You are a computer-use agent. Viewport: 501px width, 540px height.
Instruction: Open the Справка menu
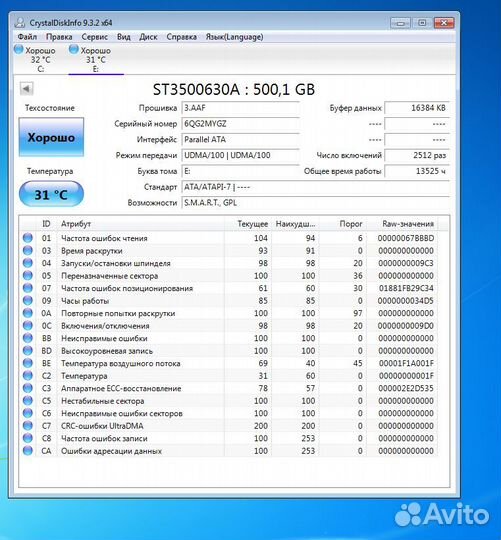[182, 37]
